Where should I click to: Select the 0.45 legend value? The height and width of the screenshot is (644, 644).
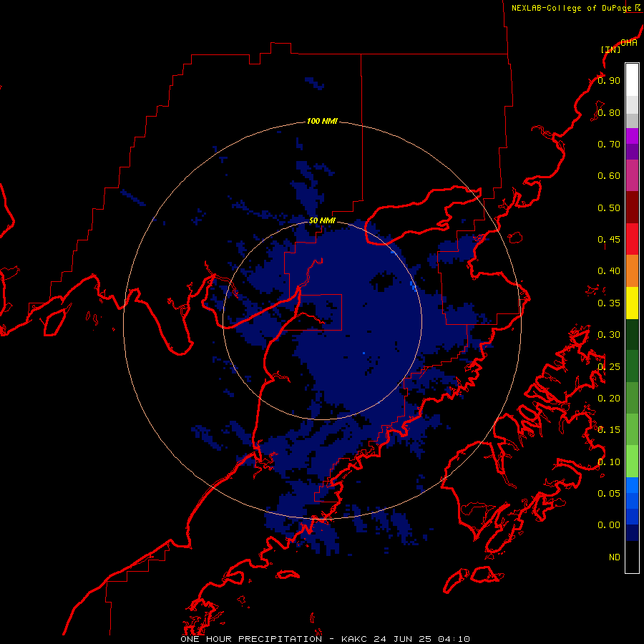click(x=609, y=240)
